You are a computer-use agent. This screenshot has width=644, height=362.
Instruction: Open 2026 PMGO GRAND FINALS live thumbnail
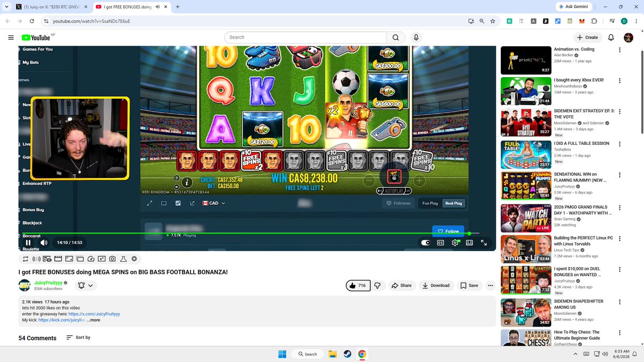pos(526,218)
